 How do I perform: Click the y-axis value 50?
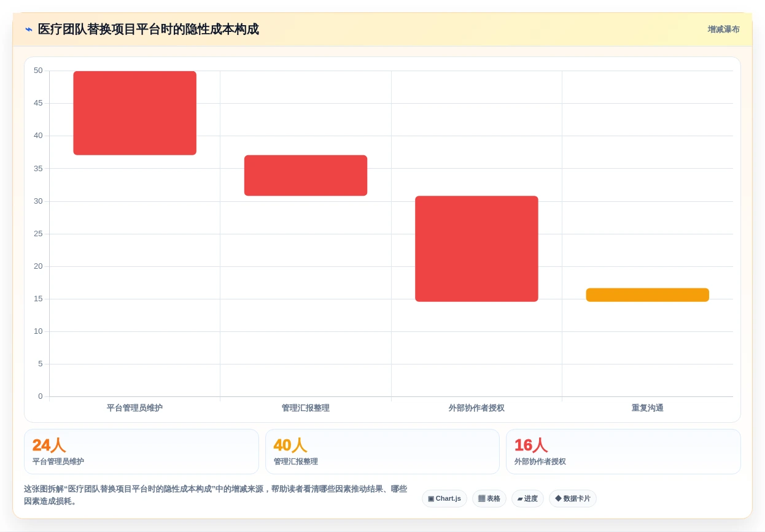pos(38,71)
